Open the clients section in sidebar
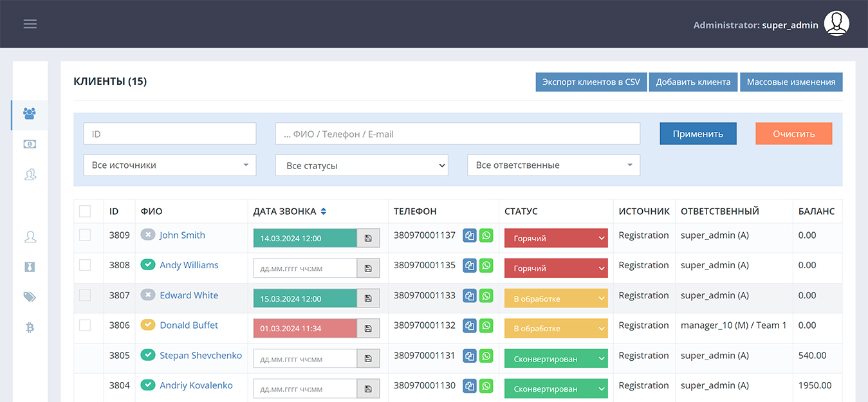The image size is (868, 402). click(30, 114)
